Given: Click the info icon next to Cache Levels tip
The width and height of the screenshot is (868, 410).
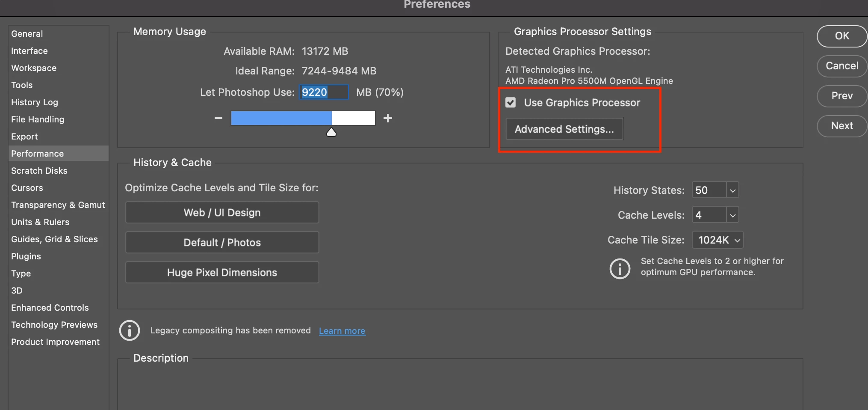Looking at the screenshot, I should (x=620, y=269).
